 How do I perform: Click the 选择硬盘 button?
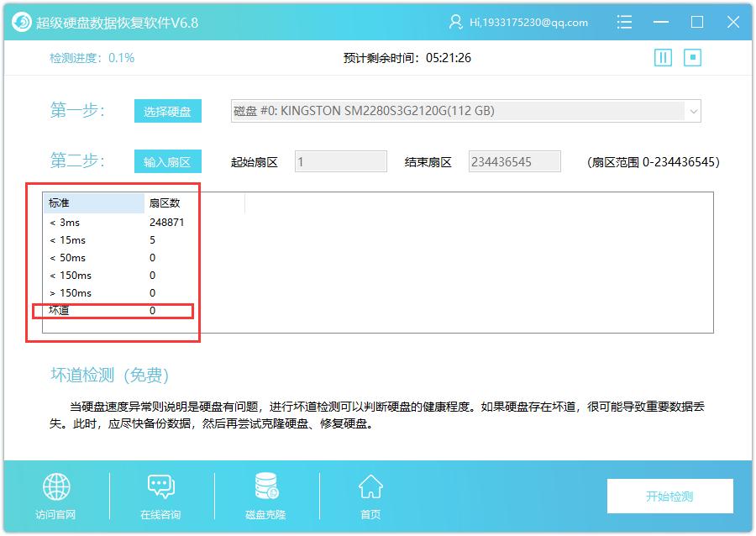click(x=167, y=110)
